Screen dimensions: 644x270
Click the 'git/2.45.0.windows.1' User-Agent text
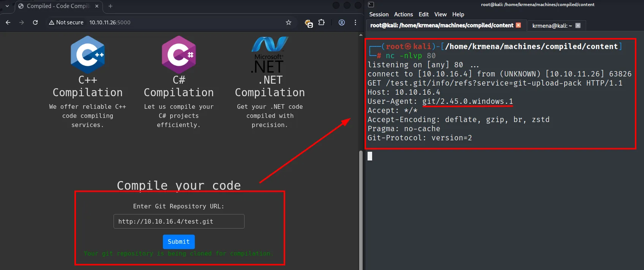pyautogui.click(x=467, y=102)
